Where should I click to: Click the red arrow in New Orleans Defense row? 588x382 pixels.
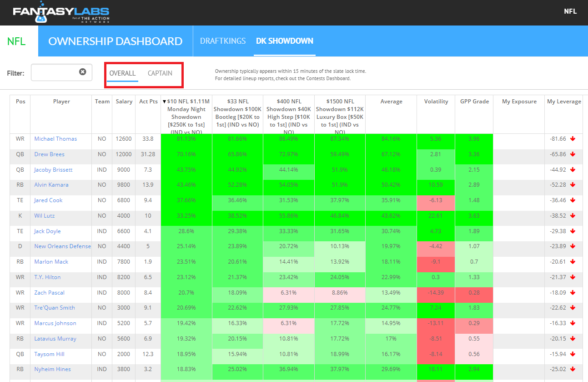[573, 246]
